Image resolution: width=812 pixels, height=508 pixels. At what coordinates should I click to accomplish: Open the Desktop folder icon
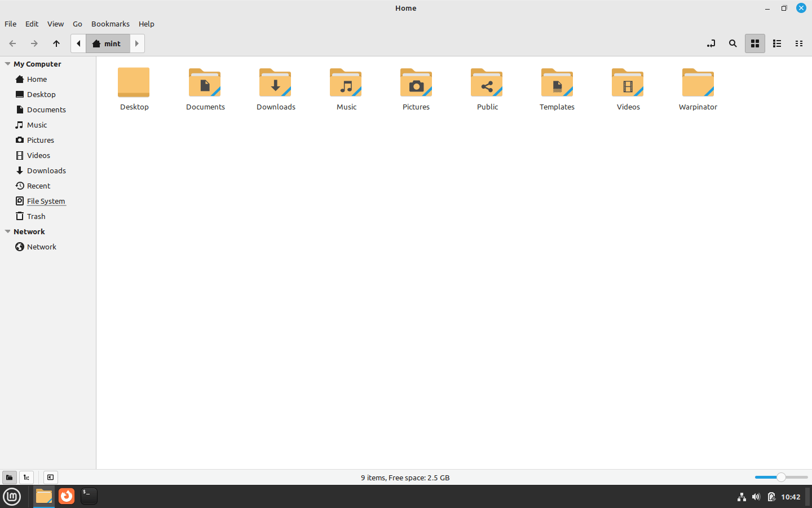134,82
